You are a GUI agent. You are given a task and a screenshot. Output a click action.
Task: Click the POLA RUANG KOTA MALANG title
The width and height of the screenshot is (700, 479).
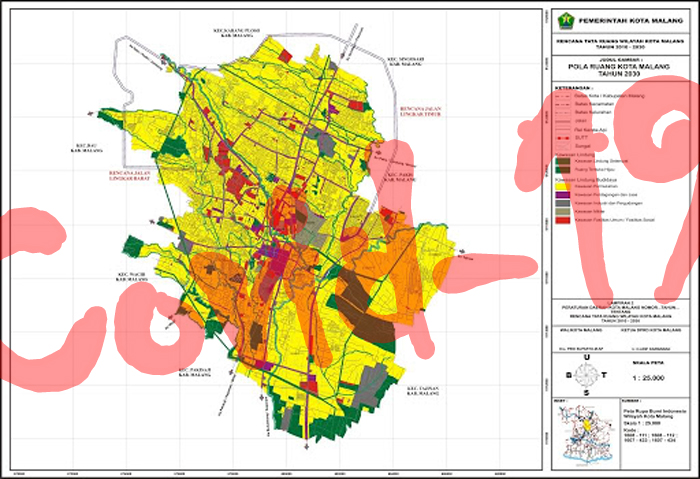(619, 67)
